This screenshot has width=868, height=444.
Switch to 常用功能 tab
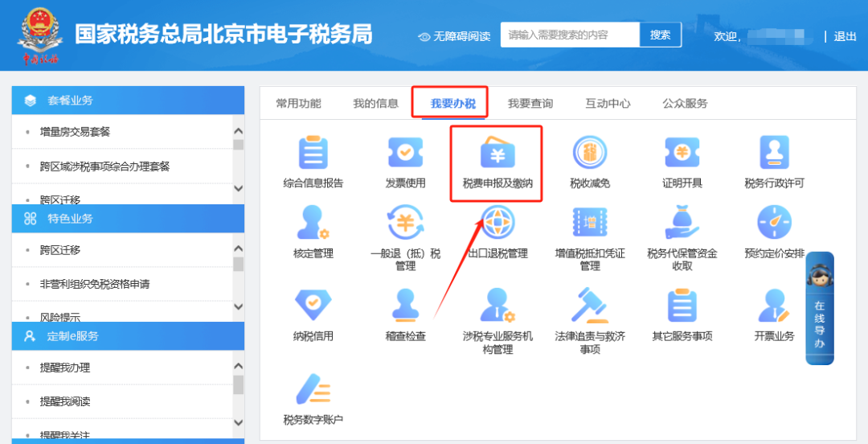(298, 103)
